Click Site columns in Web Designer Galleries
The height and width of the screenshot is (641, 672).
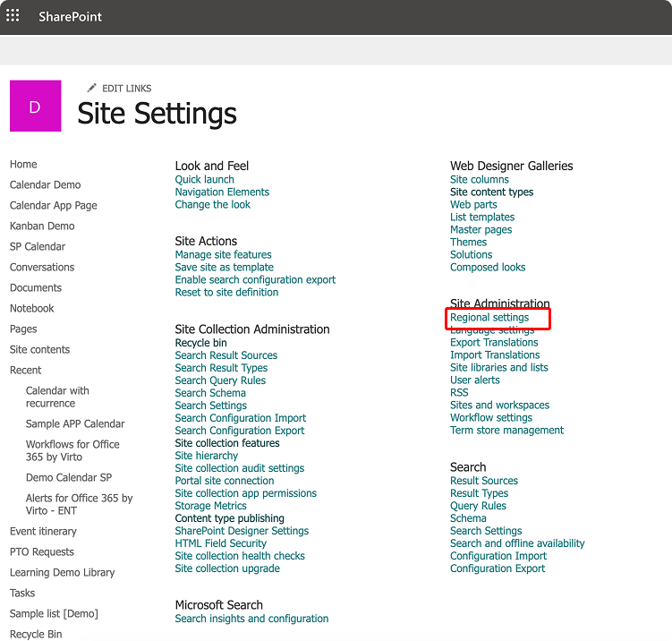[479, 179]
